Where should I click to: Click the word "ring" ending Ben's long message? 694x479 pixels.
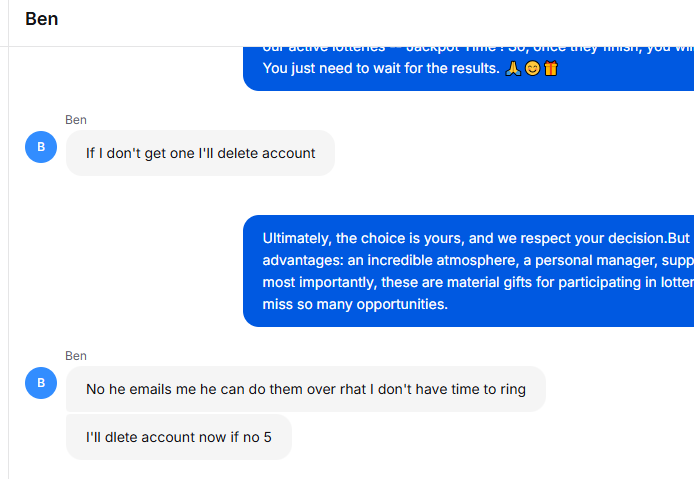click(513, 390)
